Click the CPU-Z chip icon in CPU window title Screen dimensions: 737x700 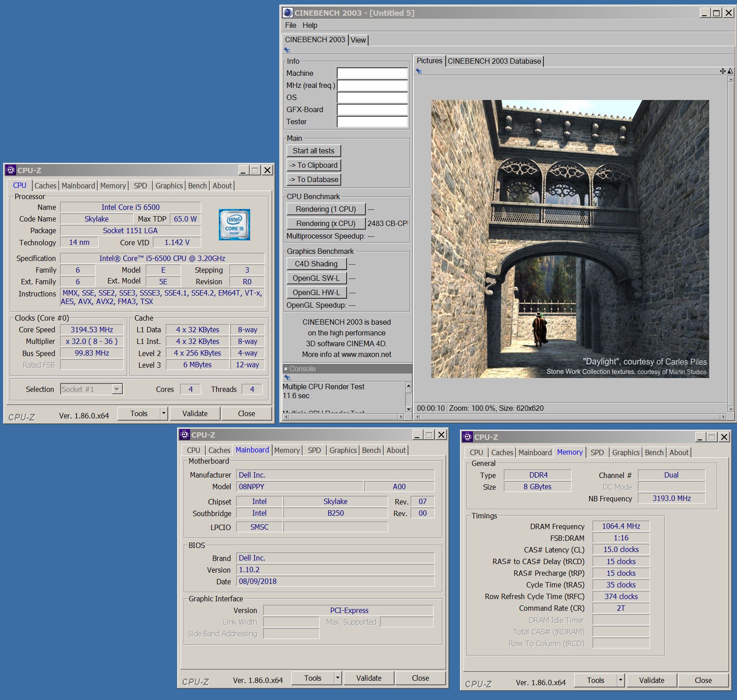tap(11, 170)
